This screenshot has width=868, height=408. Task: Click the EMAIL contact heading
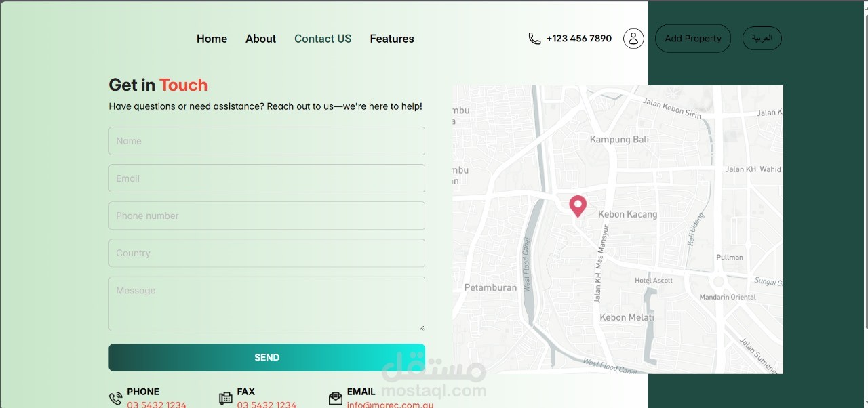(x=361, y=392)
